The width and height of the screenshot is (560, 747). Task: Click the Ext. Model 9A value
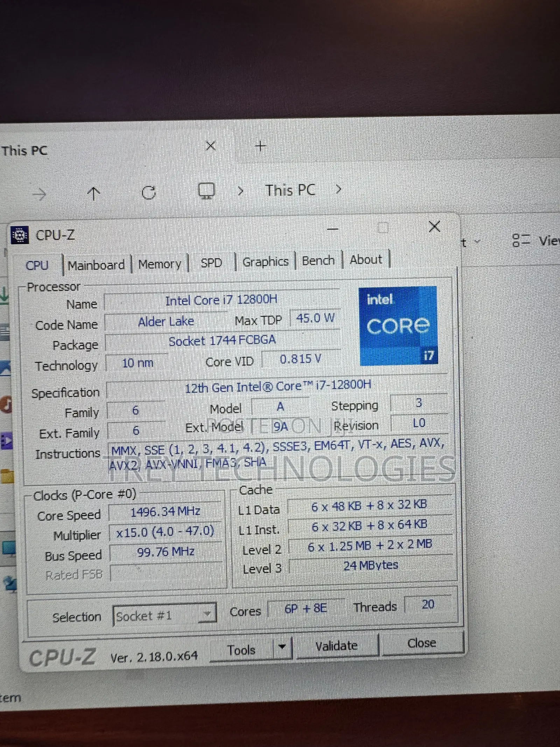(x=280, y=427)
